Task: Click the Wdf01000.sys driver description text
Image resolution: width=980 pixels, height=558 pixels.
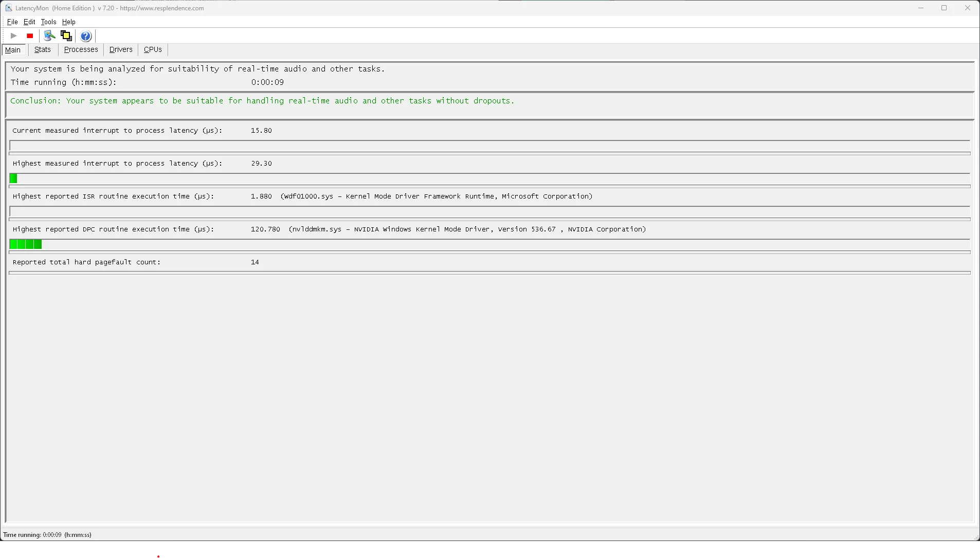Action: point(437,196)
